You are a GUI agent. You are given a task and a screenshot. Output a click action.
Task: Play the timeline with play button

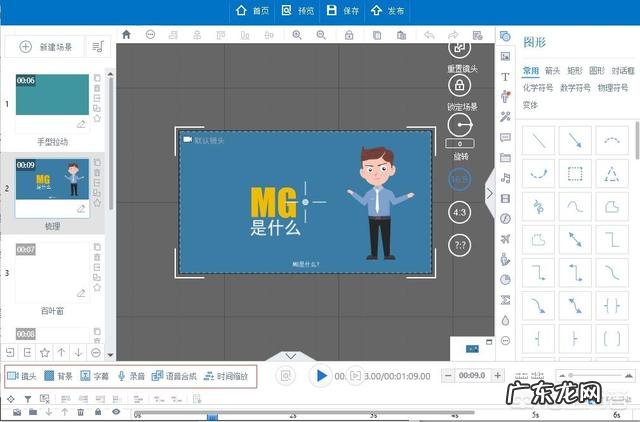click(x=320, y=376)
